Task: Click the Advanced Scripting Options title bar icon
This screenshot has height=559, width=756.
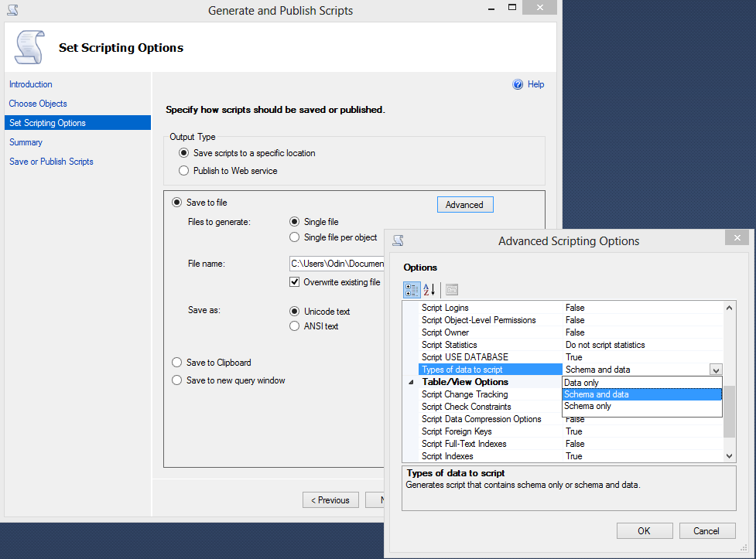Action: pos(396,240)
